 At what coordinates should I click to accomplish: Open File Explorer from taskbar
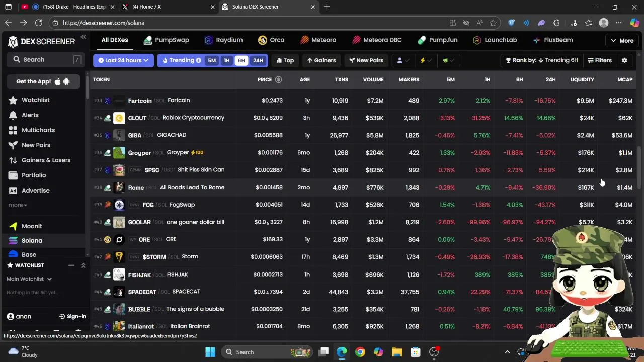[x=397, y=352]
